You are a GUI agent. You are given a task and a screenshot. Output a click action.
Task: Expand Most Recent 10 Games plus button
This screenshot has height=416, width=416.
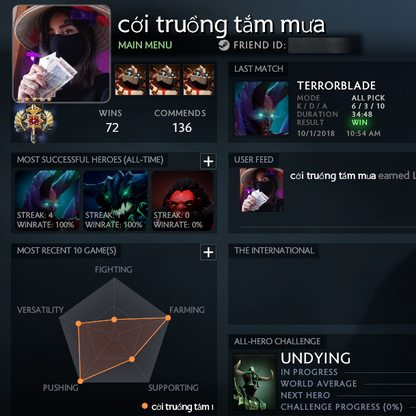click(208, 252)
